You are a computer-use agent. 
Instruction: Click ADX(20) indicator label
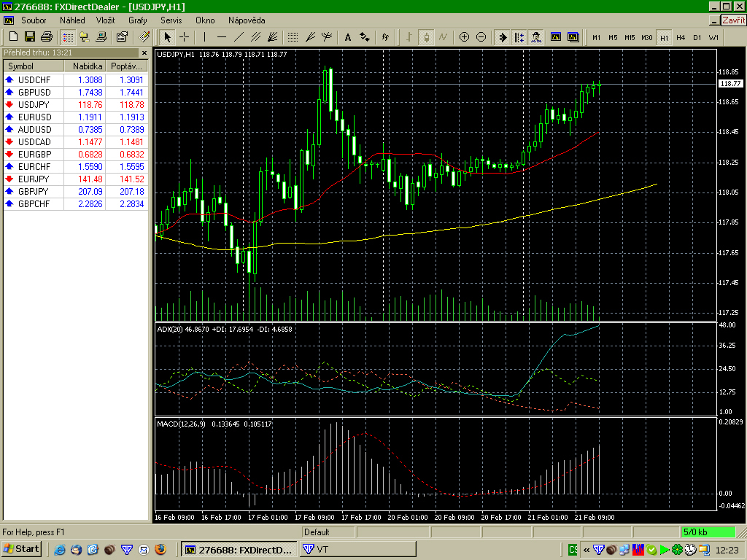[170, 329]
